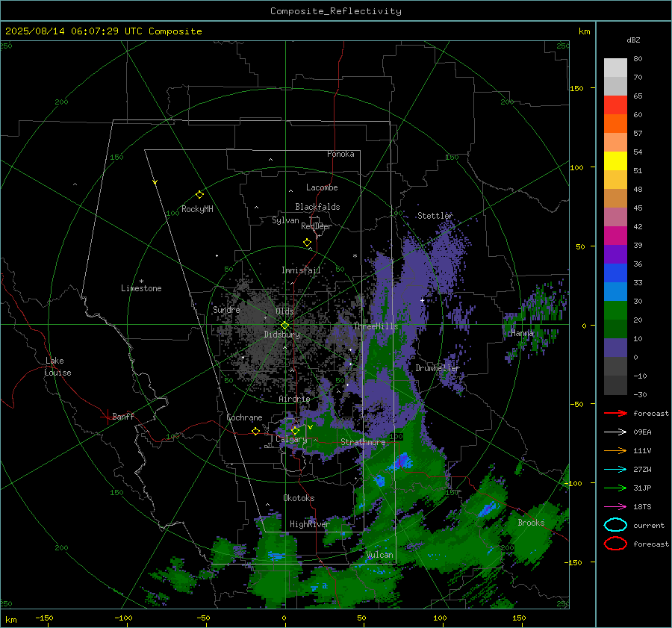Viewport: 672px width, 628px height.
Task: Click the Sylvan label on map
Action: (x=285, y=220)
